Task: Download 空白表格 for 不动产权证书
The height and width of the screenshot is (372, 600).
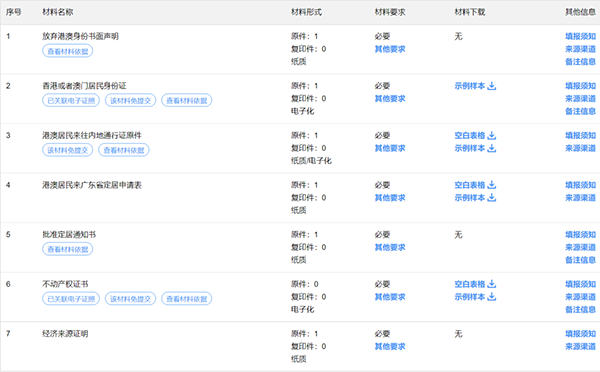Action: tap(475, 284)
